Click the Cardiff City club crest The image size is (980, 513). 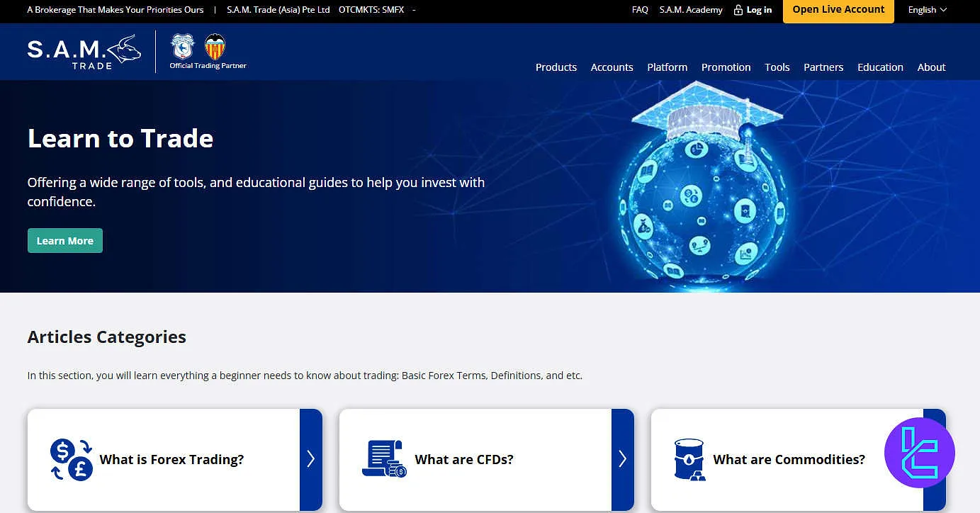point(183,47)
